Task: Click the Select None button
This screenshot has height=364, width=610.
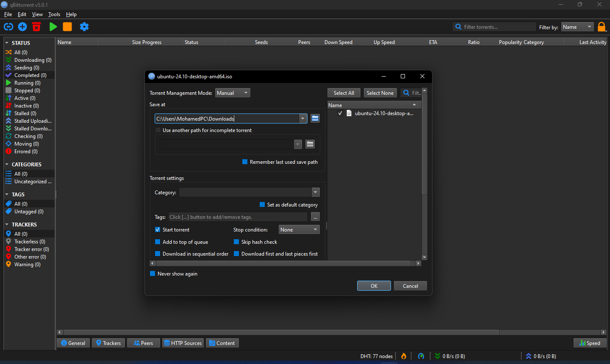Action: (x=380, y=93)
